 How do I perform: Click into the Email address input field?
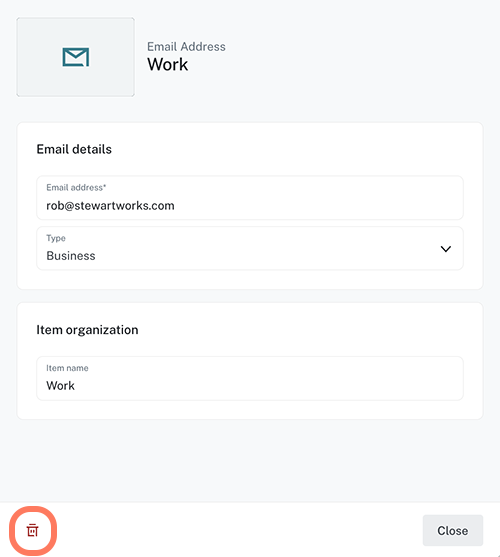pyautogui.click(x=250, y=198)
